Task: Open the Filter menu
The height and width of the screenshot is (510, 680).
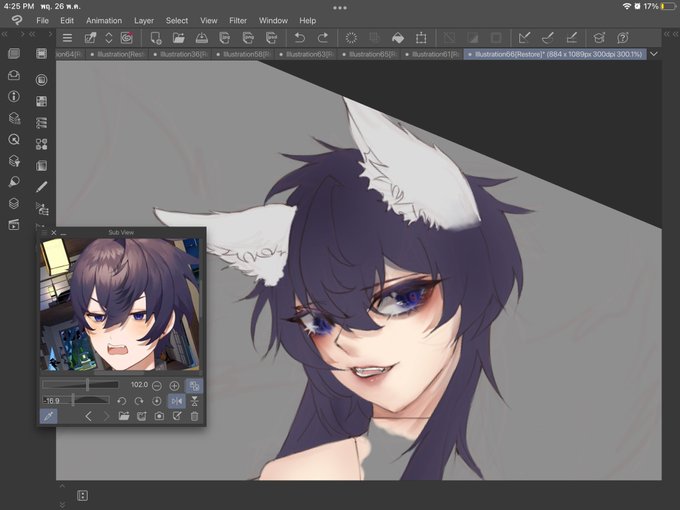Action: coord(238,20)
